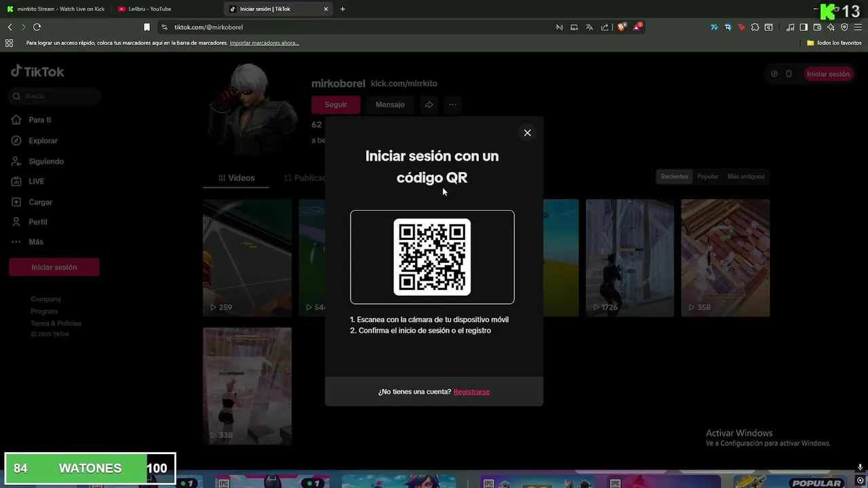Image resolution: width=868 pixels, height=488 pixels.
Task: Go forward to the next page
Action: [x=23, y=27]
